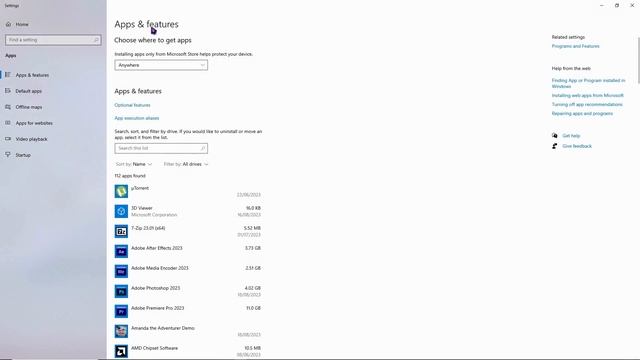Select the AMD Chipset Software entry name
This screenshot has height=360, width=640.
[x=154, y=348]
